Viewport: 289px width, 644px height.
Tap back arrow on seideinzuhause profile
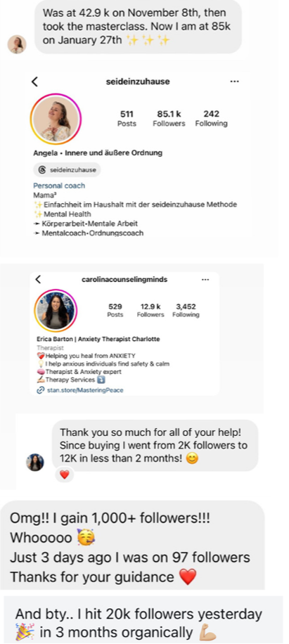[35, 82]
